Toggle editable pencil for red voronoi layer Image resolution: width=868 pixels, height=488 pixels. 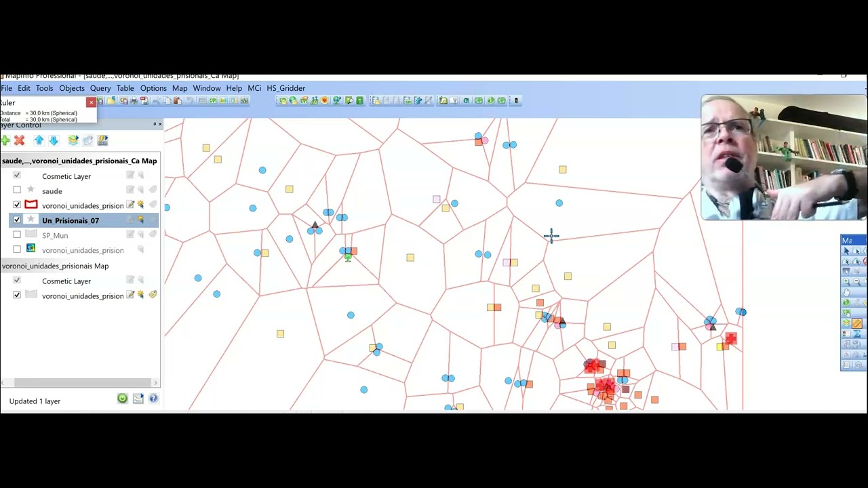(130, 205)
